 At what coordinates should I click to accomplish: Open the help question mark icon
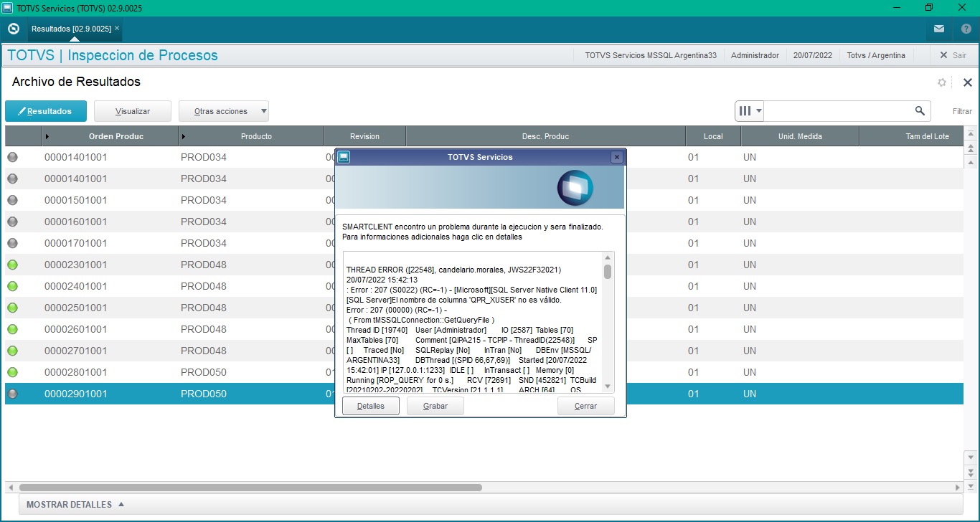[x=966, y=29]
